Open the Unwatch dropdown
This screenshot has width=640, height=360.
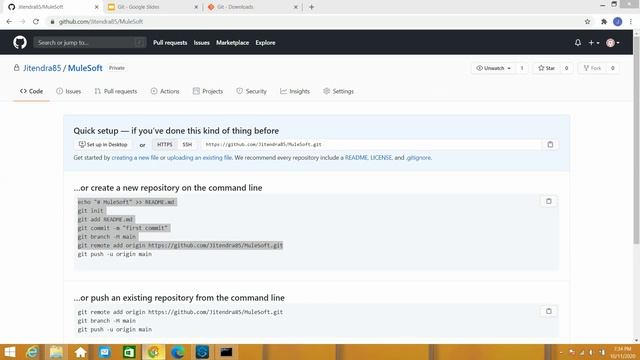pyautogui.click(x=493, y=68)
